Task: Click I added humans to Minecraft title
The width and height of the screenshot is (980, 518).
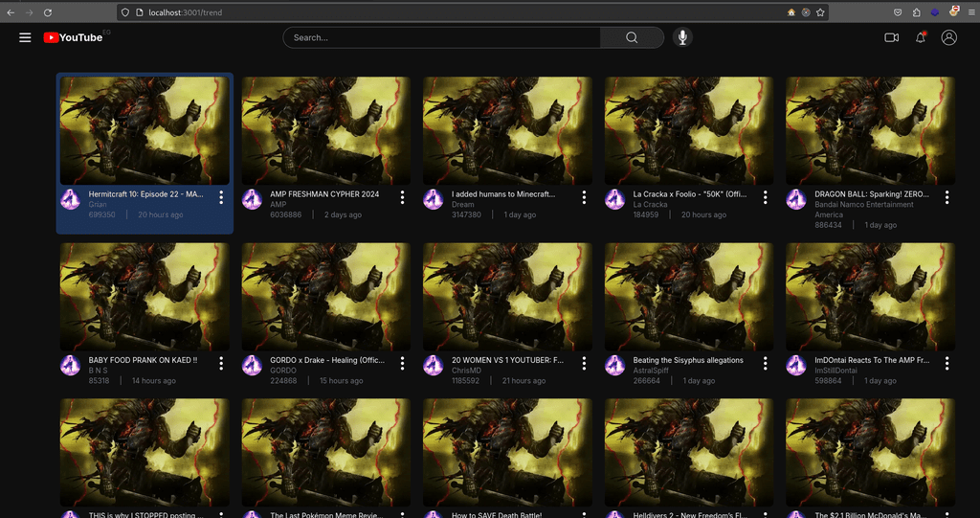Action: [503, 194]
